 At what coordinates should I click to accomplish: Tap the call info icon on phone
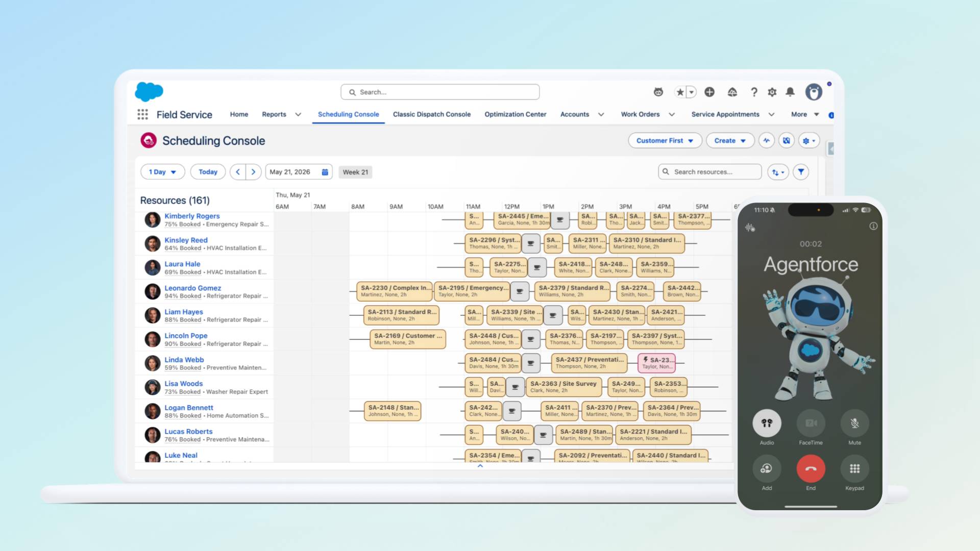(873, 226)
